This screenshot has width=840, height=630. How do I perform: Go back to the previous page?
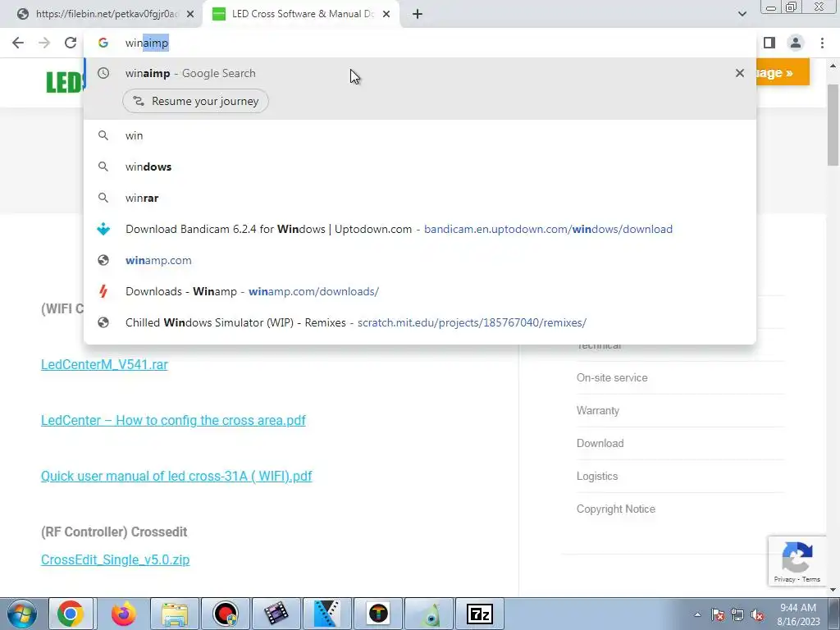click(x=18, y=43)
